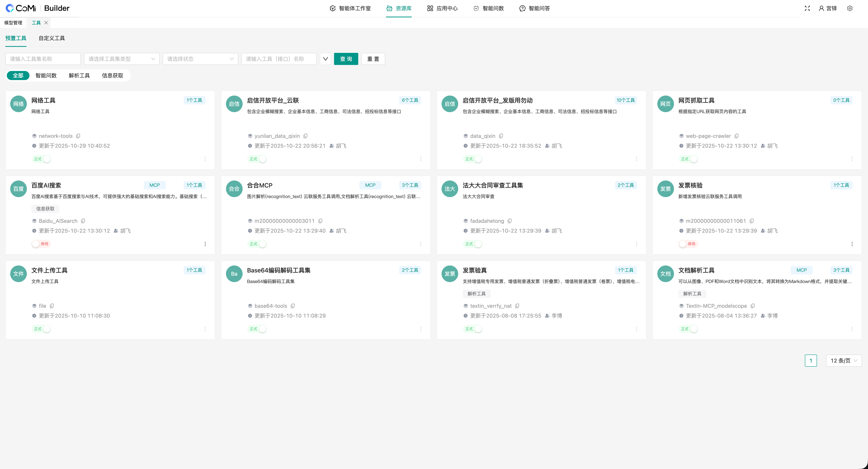Switch to the 自定义工具 tab

(x=52, y=38)
